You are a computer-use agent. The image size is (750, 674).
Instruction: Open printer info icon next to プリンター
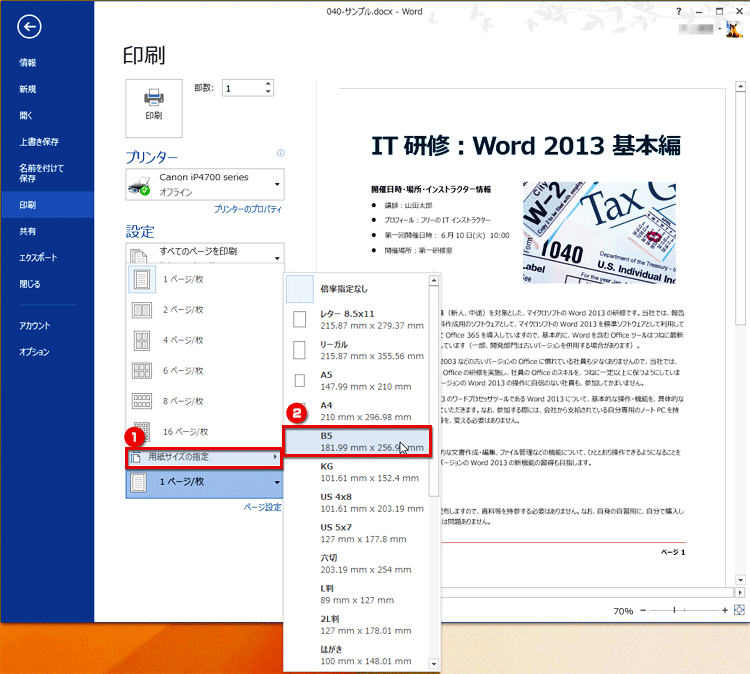(x=280, y=153)
